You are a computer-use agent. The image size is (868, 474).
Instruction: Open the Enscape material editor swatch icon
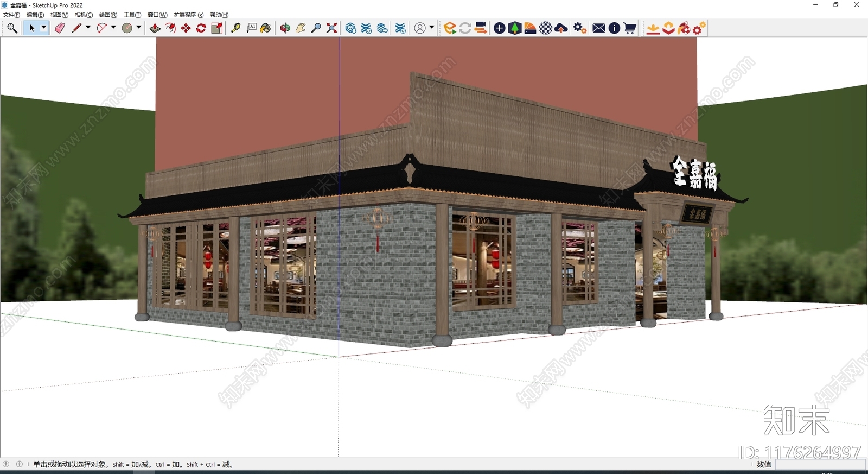click(x=530, y=28)
